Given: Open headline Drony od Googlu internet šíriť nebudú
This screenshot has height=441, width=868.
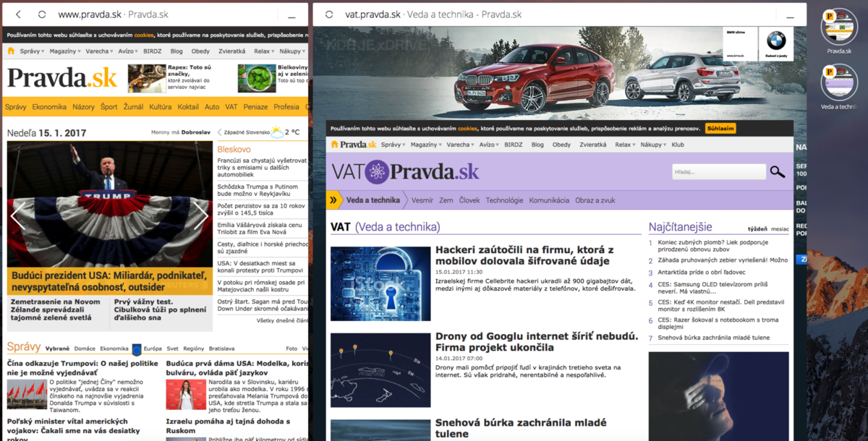Looking at the screenshot, I should click(x=537, y=342).
